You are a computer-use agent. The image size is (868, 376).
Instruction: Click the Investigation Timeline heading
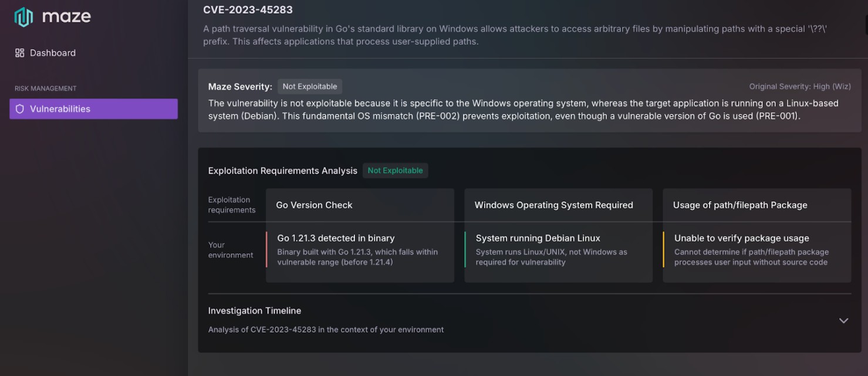point(255,311)
